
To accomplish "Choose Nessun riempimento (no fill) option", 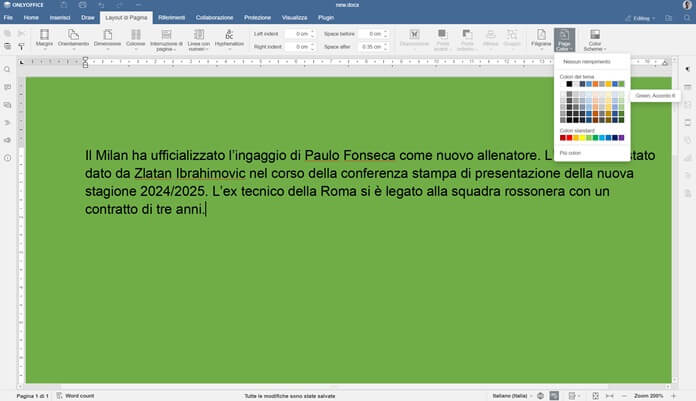I will pos(592,62).
